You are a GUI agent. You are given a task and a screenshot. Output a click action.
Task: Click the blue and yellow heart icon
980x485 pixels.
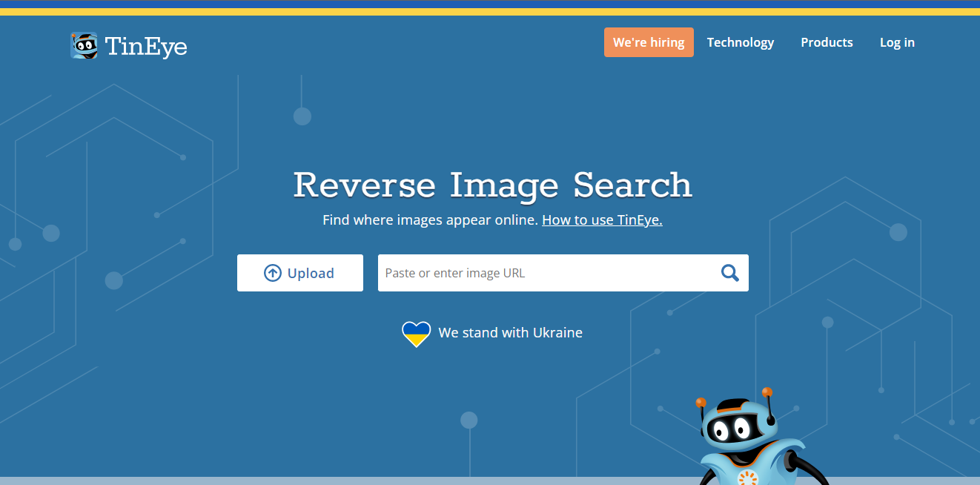[x=416, y=334]
